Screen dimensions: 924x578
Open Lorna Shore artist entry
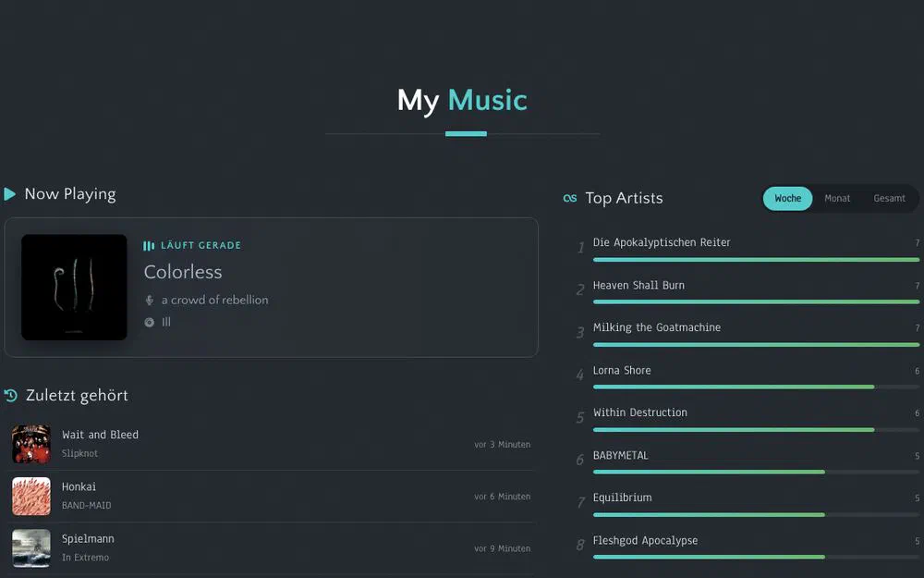click(x=622, y=371)
